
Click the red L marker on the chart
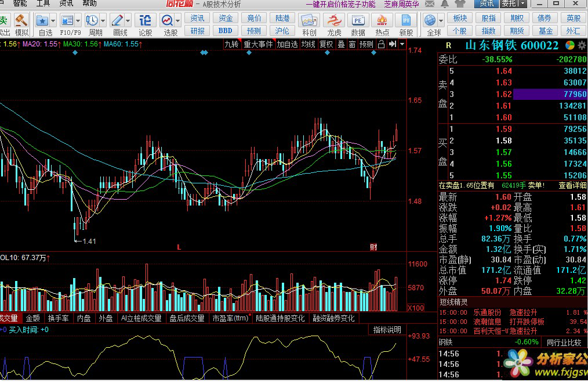(179, 247)
